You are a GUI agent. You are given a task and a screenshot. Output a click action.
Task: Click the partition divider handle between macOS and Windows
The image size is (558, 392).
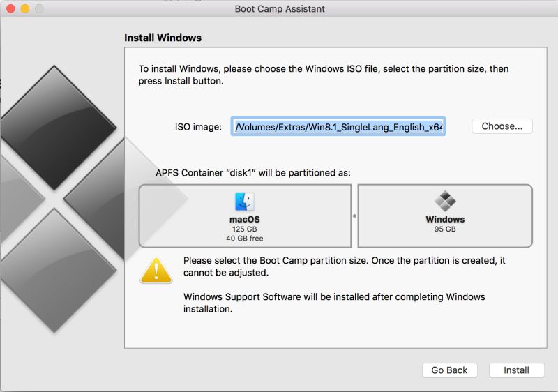coord(354,216)
